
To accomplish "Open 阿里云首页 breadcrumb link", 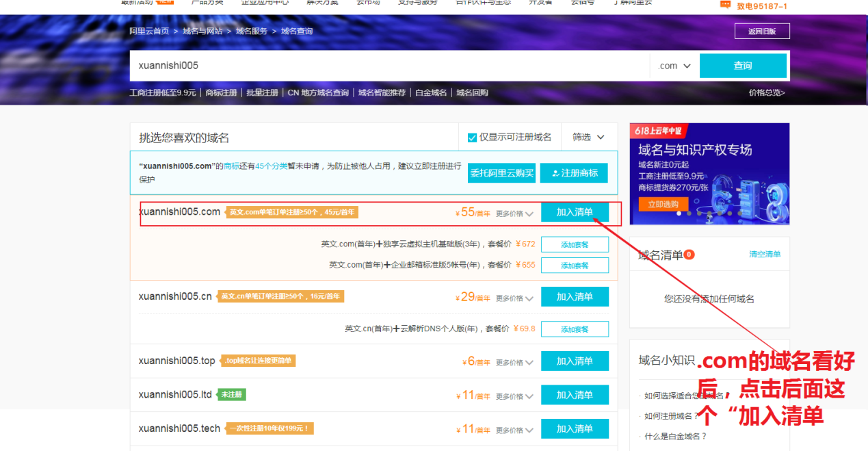I will pyautogui.click(x=149, y=31).
